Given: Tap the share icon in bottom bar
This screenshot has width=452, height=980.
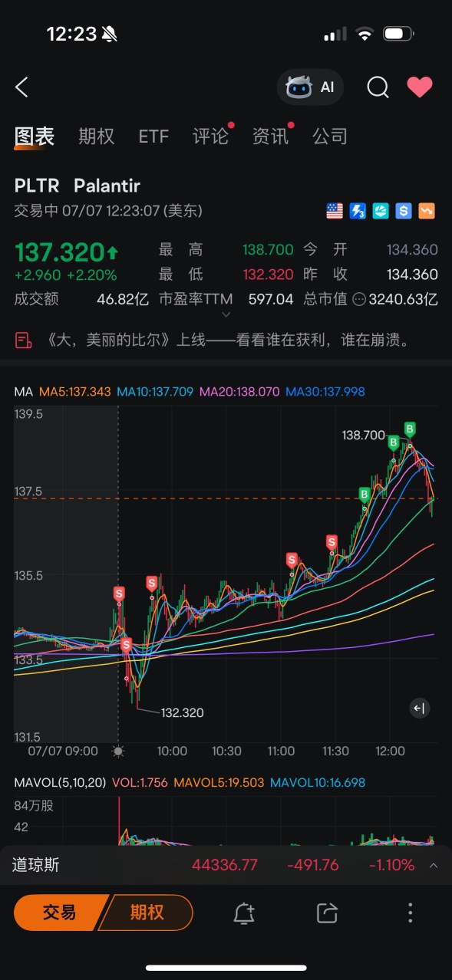Looking at the screenshot, I should click(327, 913).
